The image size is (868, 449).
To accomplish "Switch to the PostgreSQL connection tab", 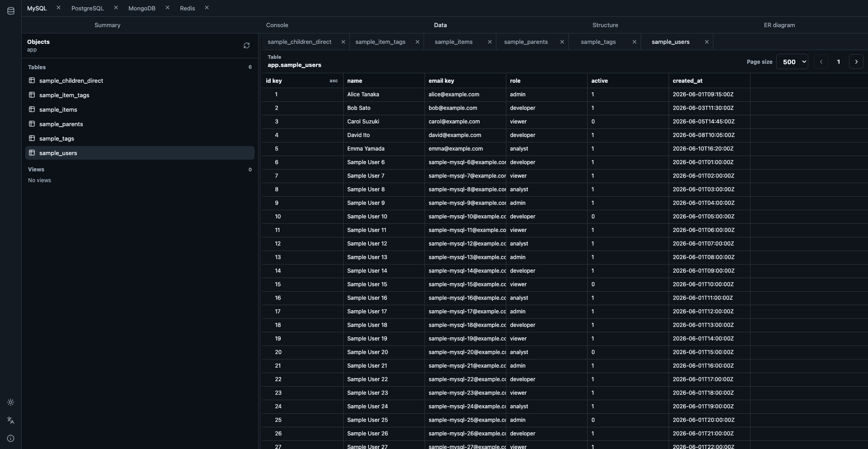I will click(88, 8).
